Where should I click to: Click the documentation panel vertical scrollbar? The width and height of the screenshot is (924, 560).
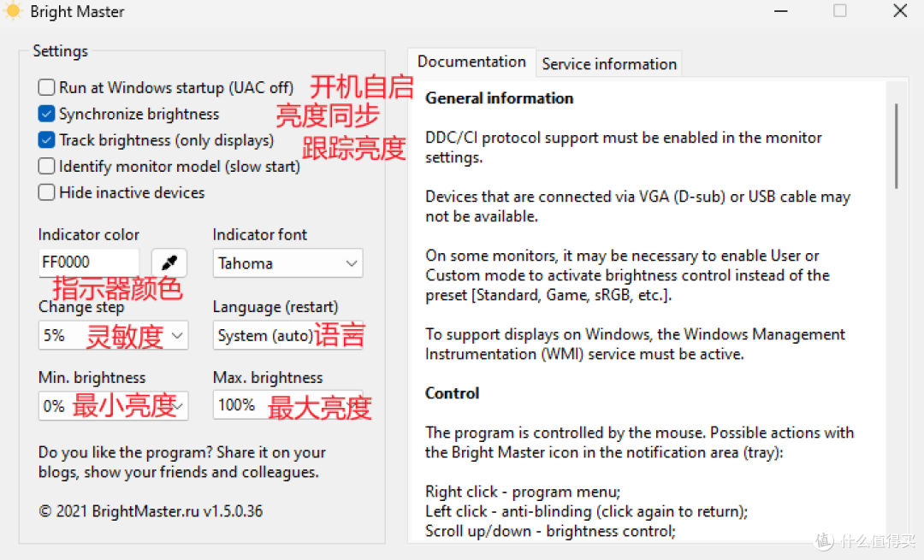coord(897,146)
